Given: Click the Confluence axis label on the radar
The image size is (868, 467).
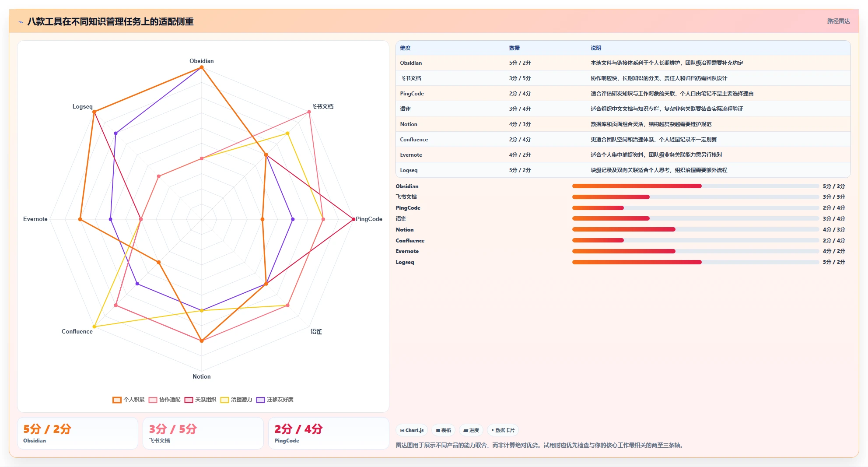Looking at the screenshot, I should (x=77, y=331).
